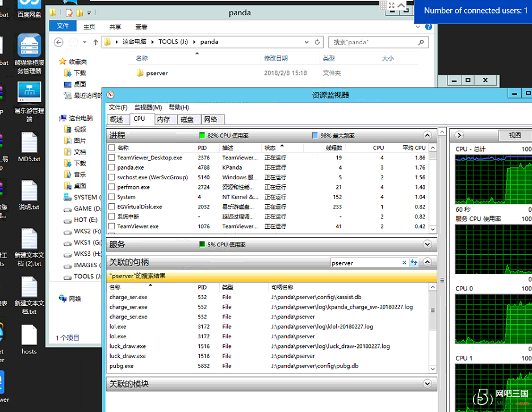Click the handle list vertical scrollbar thumb
Screen dimensions: 532x412
point(433,310)
